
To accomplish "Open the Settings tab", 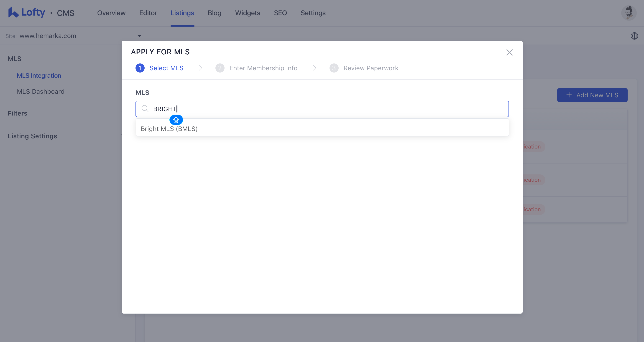I will point(313,13).
